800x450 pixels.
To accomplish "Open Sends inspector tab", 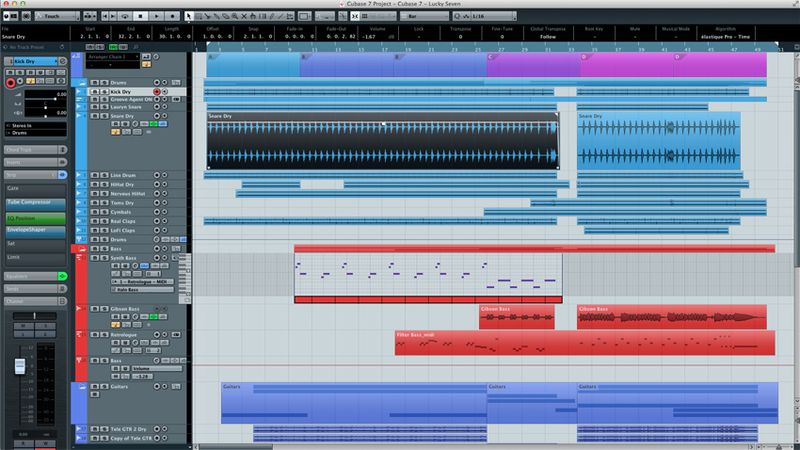I will 31,289.
